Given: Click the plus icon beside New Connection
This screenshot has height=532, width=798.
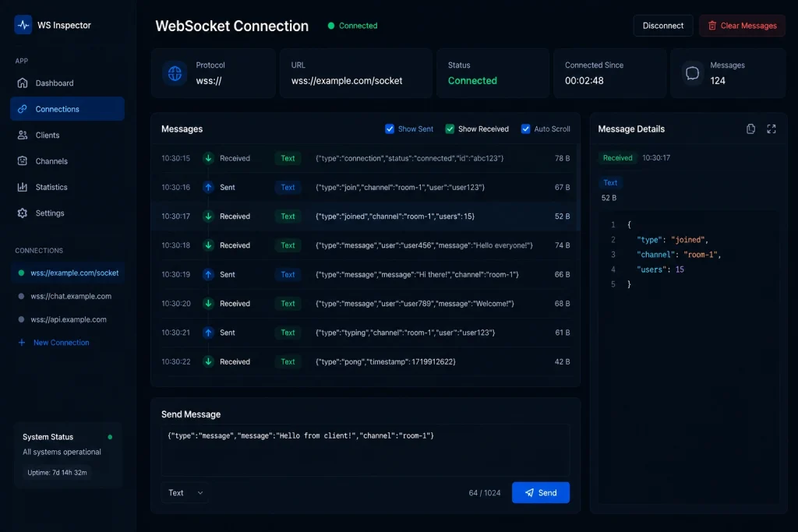Looking at the screenshot, I should pos(21,342).
